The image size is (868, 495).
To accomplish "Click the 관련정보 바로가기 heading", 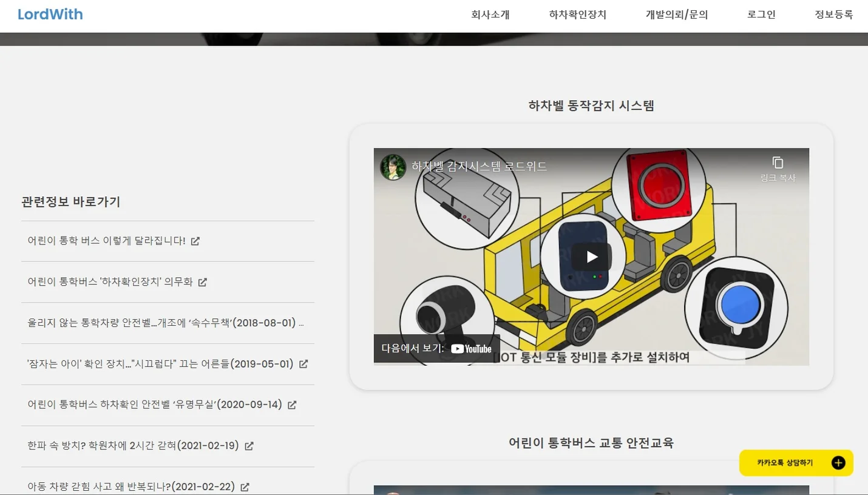I will click(71, 202).
